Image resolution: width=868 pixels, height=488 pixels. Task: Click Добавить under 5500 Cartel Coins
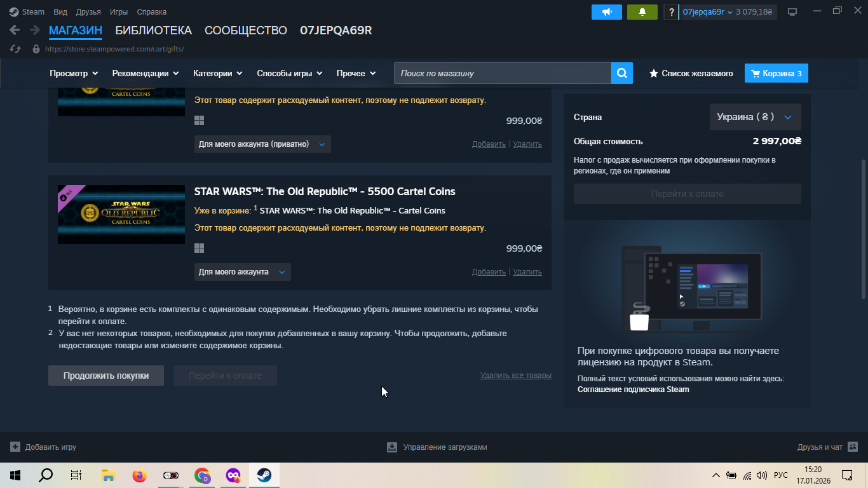click(x=489, y=272)
